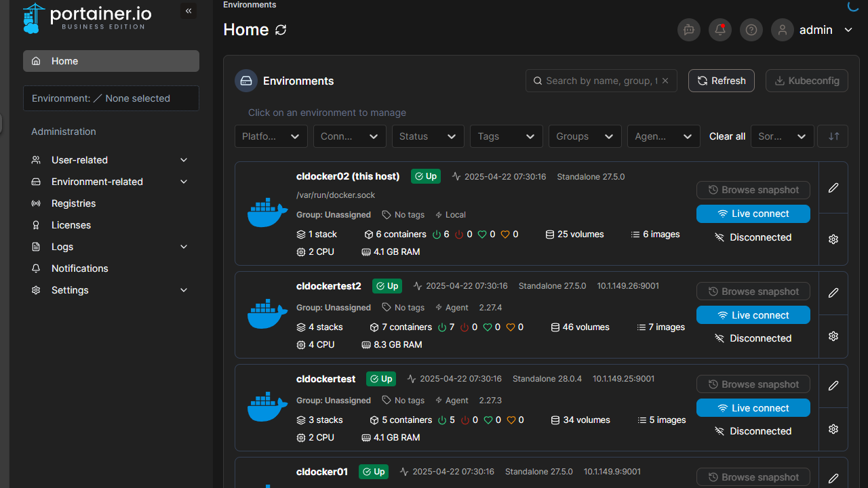
Task: Focus the environment search field
Action: [601, 81]
